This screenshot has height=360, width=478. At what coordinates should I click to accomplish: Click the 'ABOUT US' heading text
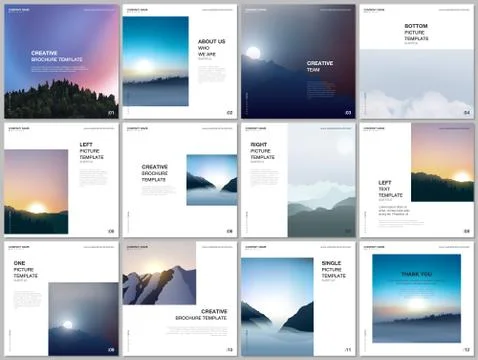[x=212, y=42]
